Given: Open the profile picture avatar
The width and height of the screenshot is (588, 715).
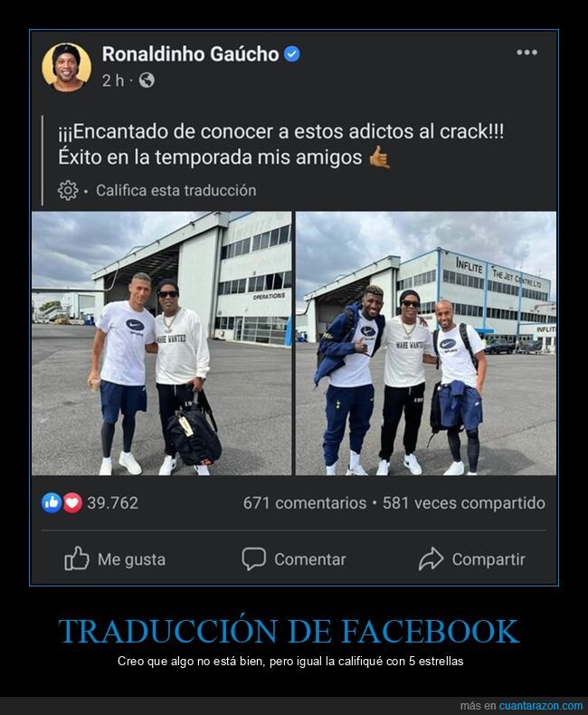Looking at the screenshot, I should click(x=67, y=67).
